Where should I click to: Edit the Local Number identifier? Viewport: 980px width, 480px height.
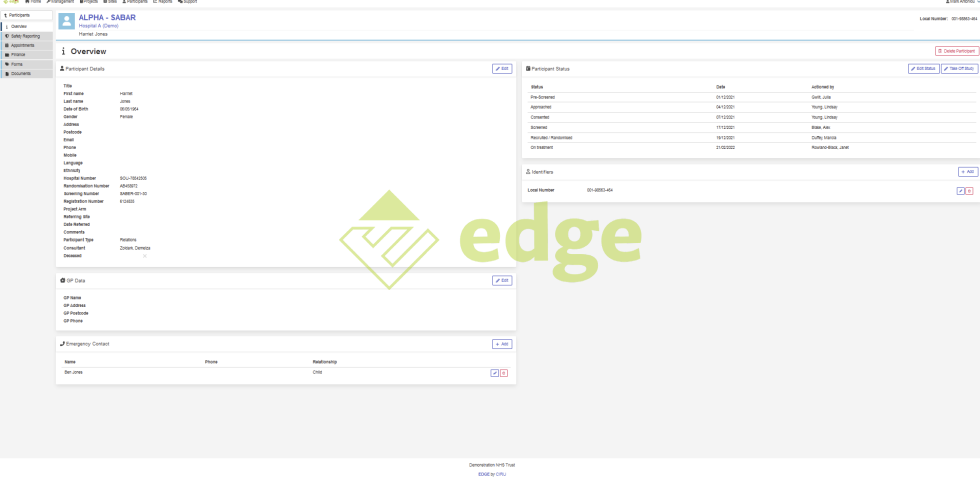click(x=961, y=191)
